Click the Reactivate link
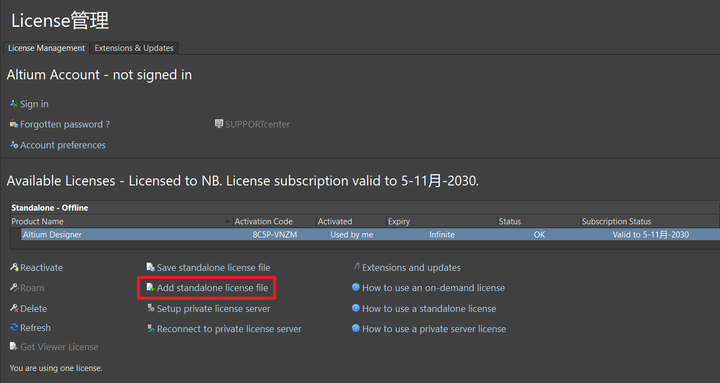Image resolution: width=720 pixels, height=383 pixels. point(41,268)
